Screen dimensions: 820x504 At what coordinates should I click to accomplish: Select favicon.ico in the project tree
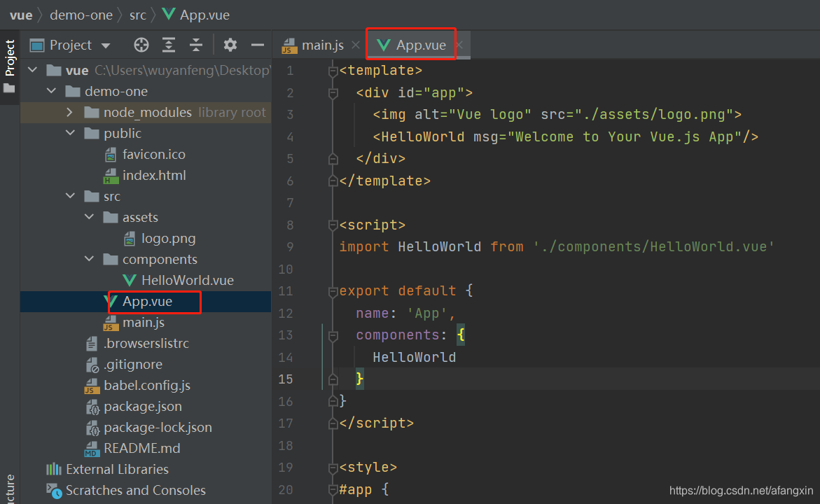[154, 154]
